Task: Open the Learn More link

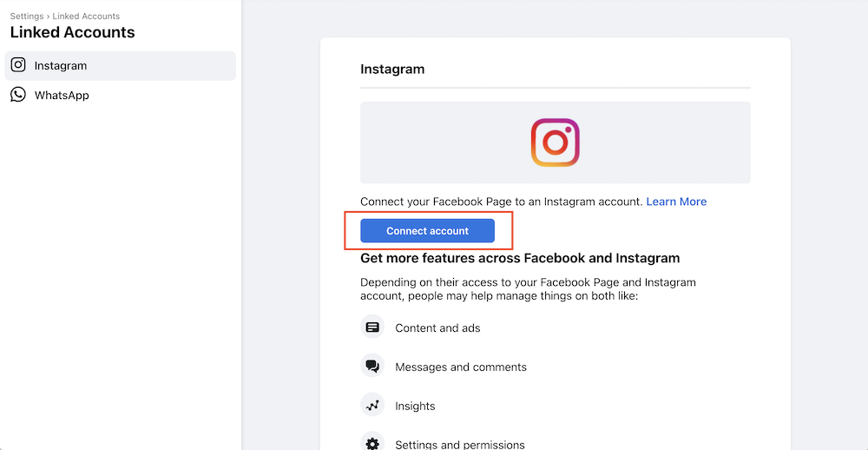Action: [x=676, y=202]
